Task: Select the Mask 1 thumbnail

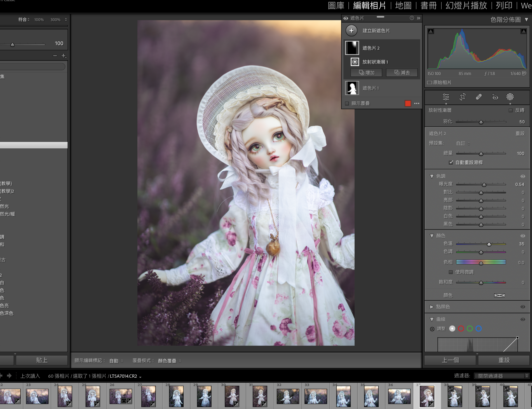Action: [352, 88]
